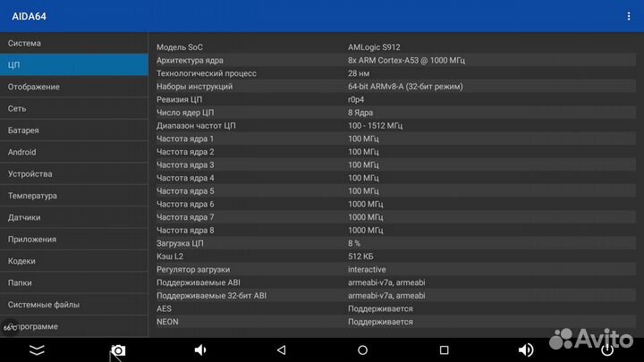Select the ЦП section in the sidebar
644x362 pixels.
(x=74, y=65)
